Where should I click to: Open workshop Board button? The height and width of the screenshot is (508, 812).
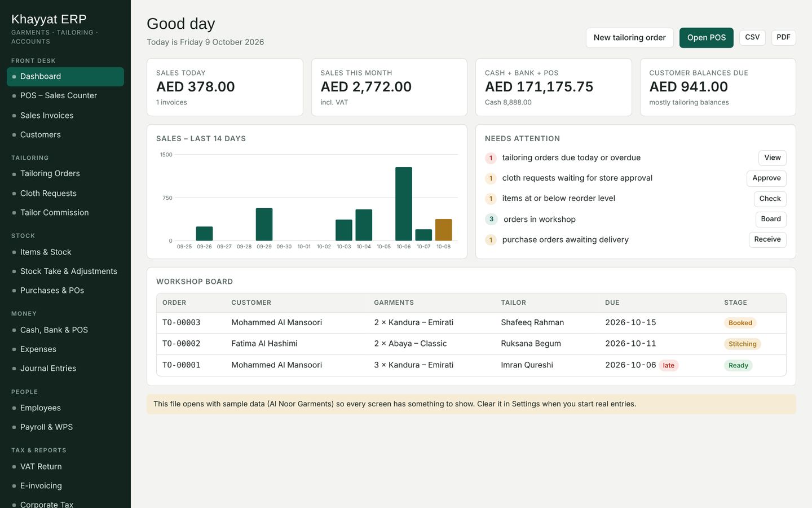pos(770,219)
